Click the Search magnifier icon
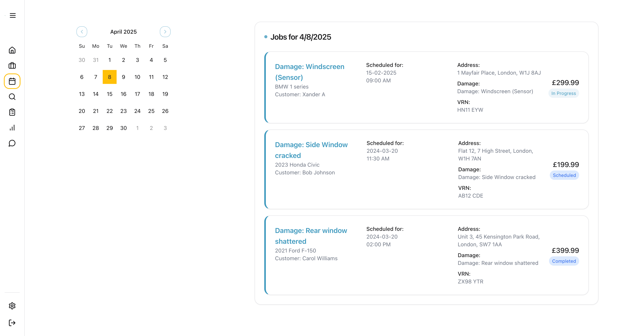Screen dimensions: 644x336 pos(12,97)
